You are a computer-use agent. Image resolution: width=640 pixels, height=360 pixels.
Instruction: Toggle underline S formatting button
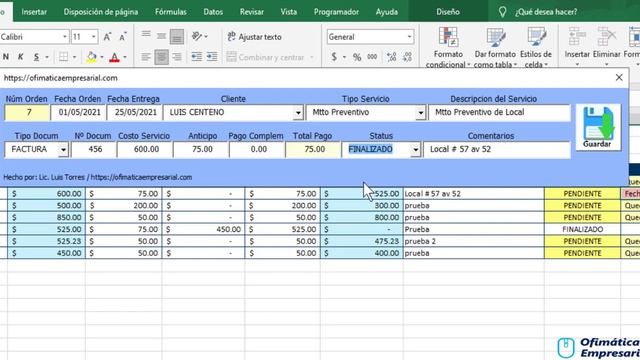(36, 57)
